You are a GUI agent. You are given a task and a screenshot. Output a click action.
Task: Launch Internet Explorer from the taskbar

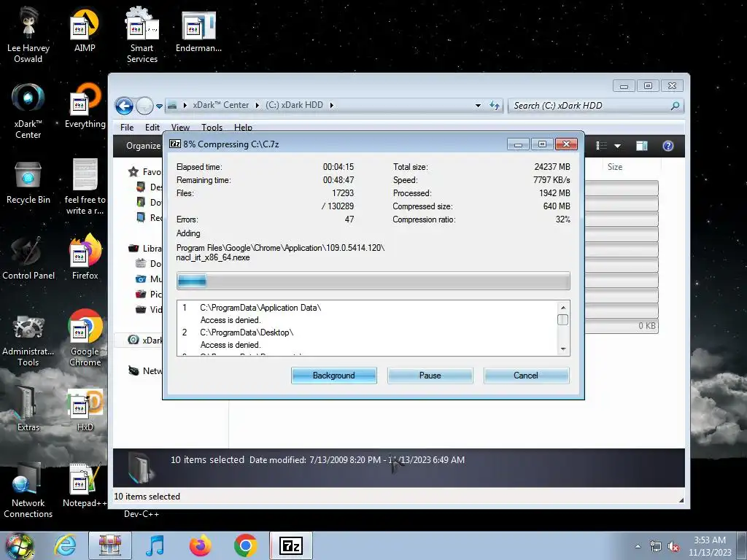click(65, 545)
